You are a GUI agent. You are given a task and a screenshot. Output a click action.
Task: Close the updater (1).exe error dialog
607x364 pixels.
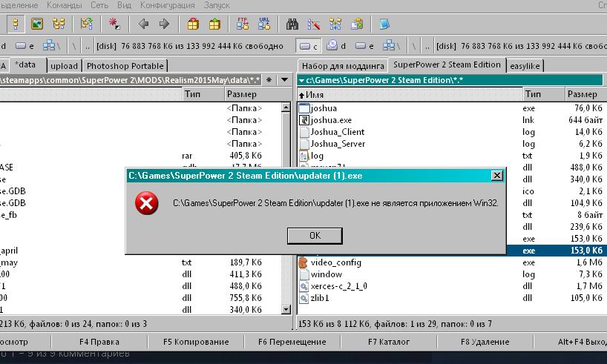496,176
